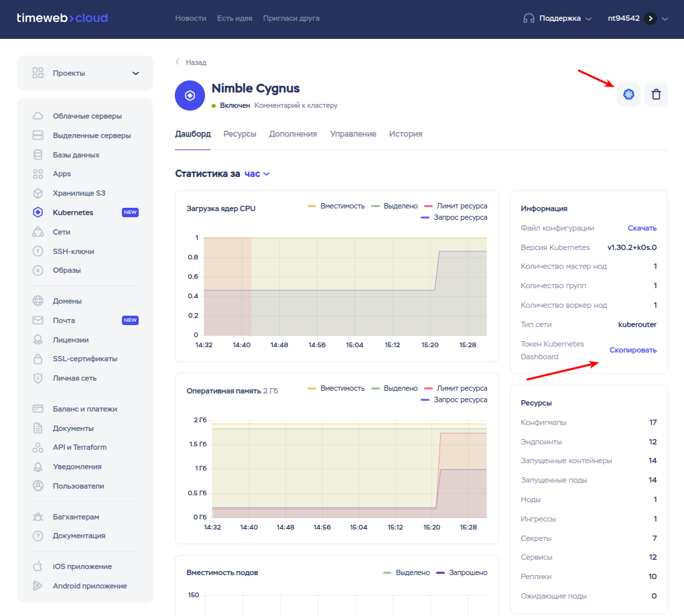Switch to the Ресурсы tab
The image size is (684, 616).
(x=239, y=134)
